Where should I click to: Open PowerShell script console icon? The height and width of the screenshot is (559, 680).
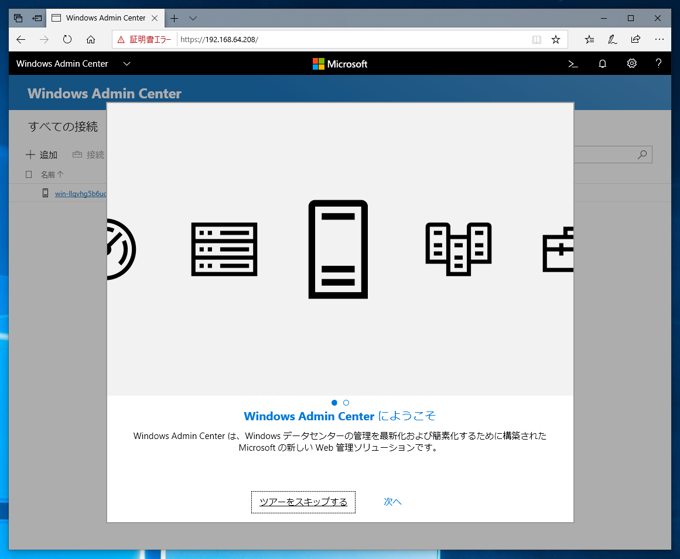573,64
